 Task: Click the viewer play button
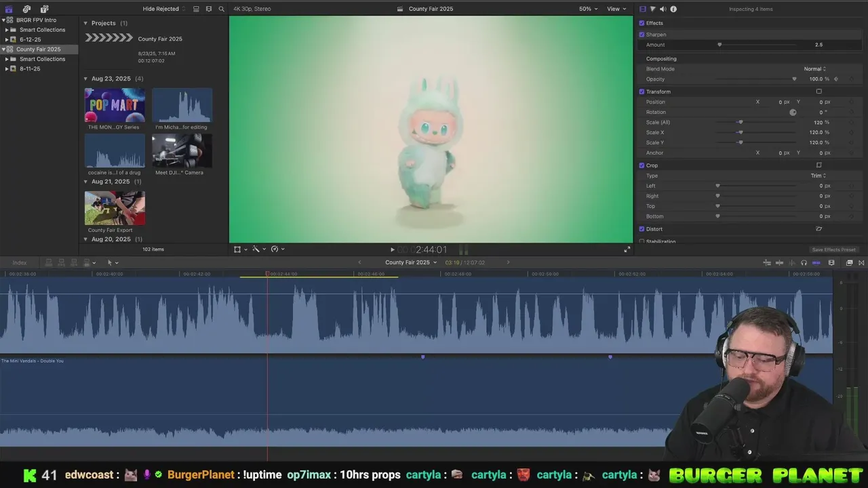pyautogui.click(x=392, y=249)
